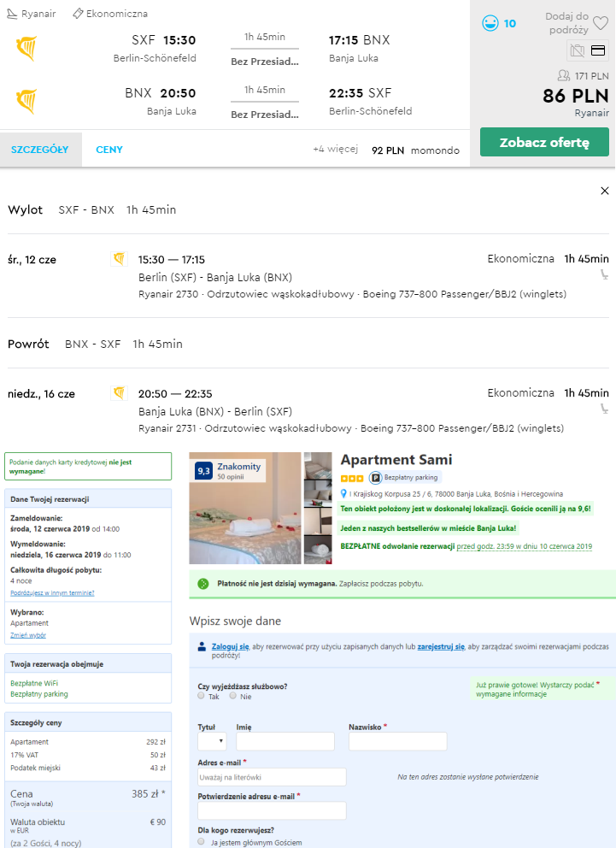Click 'Podróżujesz w innym terminie?' link
The image size is (616, 848).
(x=52, y=593)
